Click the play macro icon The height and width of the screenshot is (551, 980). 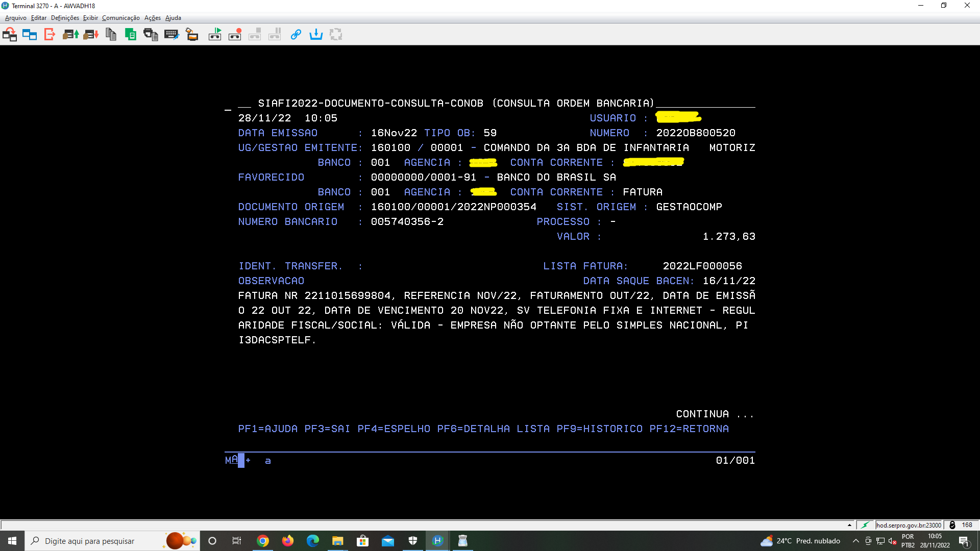pyautogui.click(x=215, y=35)
